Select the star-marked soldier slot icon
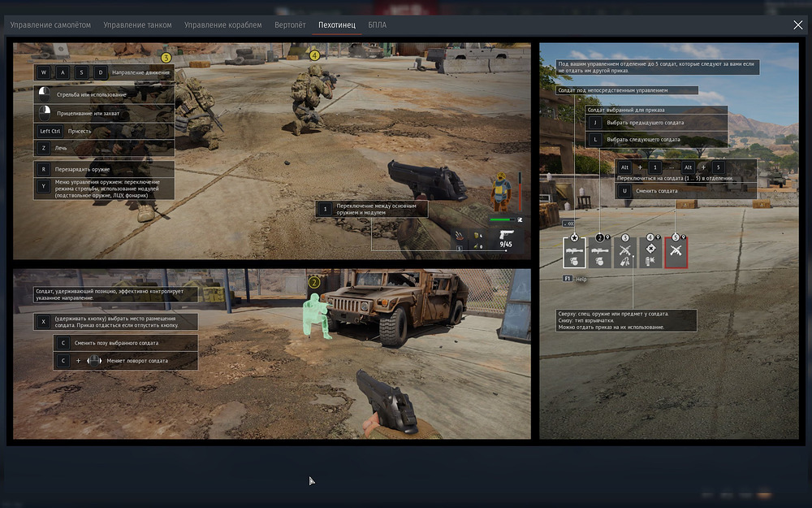The width and height of the screenshot is (812, 508). [574, 253]
